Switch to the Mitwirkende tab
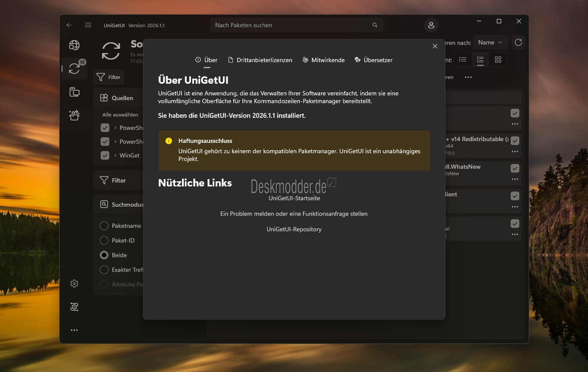This screenshot has width=588, height=372. [x=324, y=60]
